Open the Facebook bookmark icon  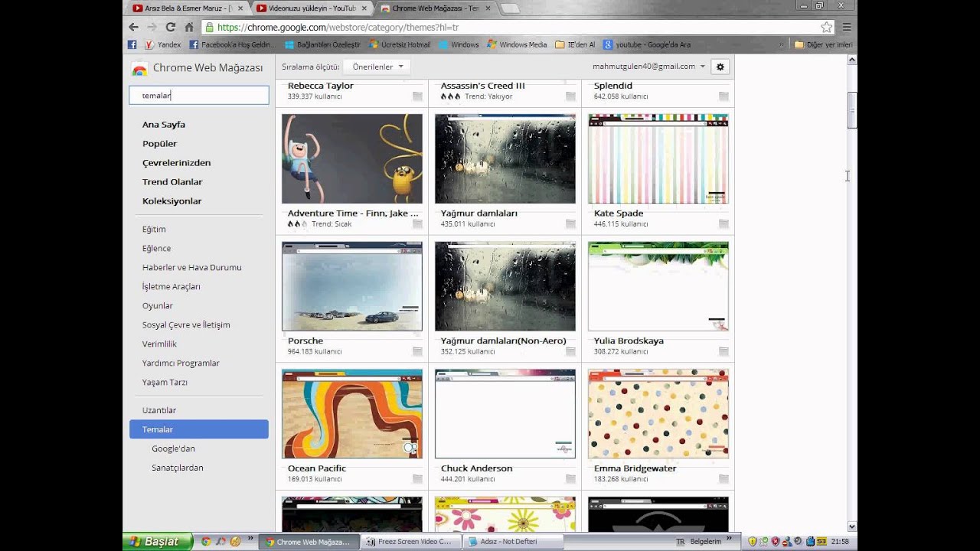click(132, 44)
